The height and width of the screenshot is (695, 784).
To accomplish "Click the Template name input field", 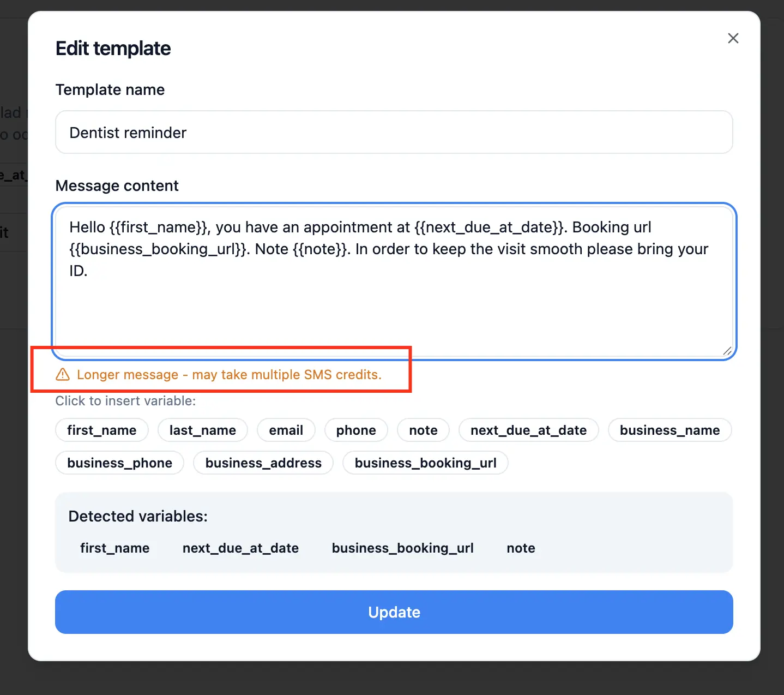I will [x=394, y=133].
